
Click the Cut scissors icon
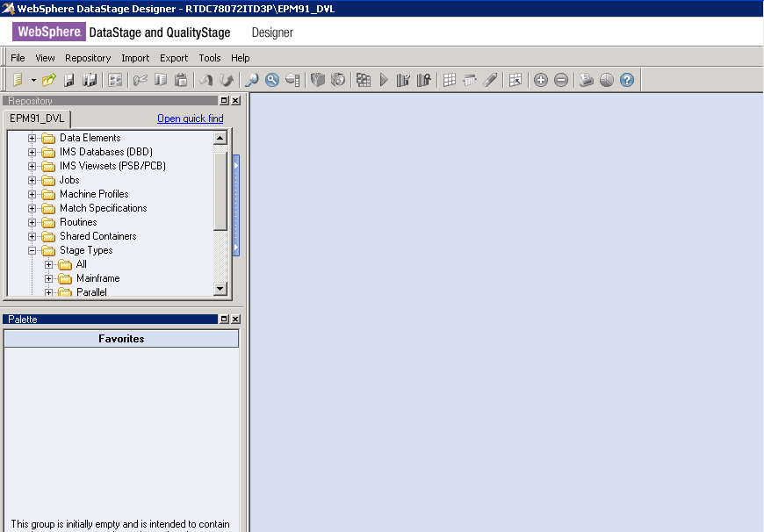click(x=141, y=79)
